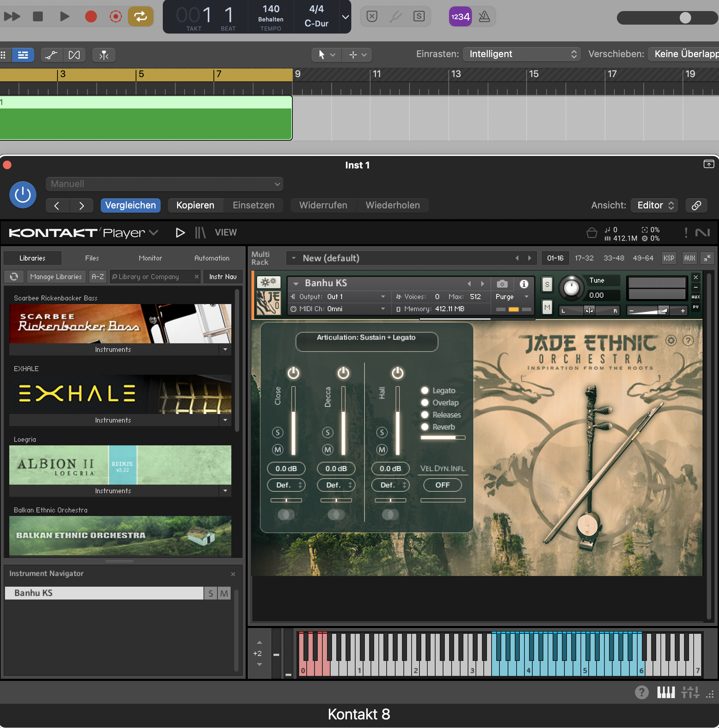Click the Jade Ethnic Orchestra help icon
The height and width of the screenshot is (728, 719).
click(688, 341)
